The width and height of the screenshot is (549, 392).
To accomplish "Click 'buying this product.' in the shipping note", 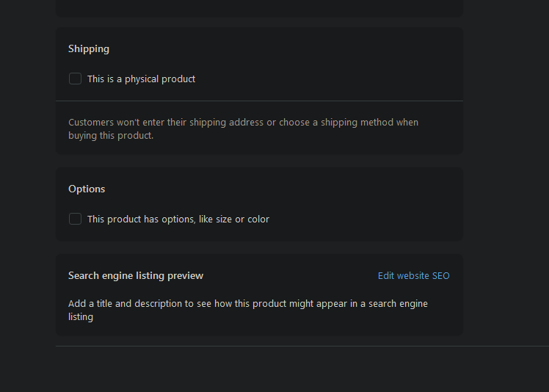I will 111,136.
